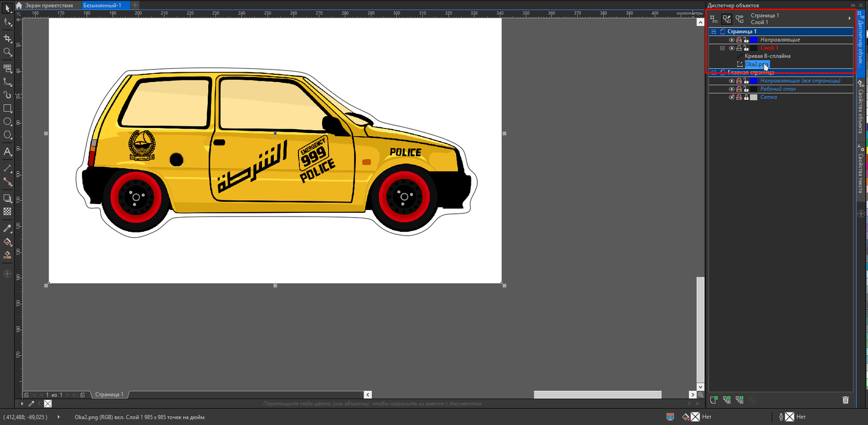Click the horizontal scrollbar thumb
This screenshot has width=868, height=425.
pyautogui.click(x=597, y=395)
